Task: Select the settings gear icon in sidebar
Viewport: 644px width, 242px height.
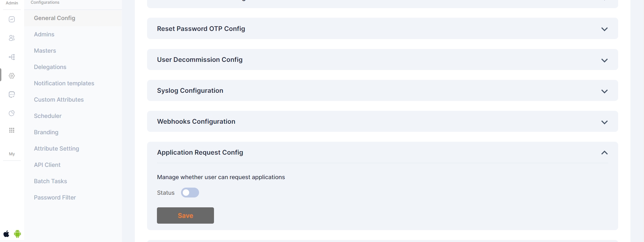Action: click(12, 76)
